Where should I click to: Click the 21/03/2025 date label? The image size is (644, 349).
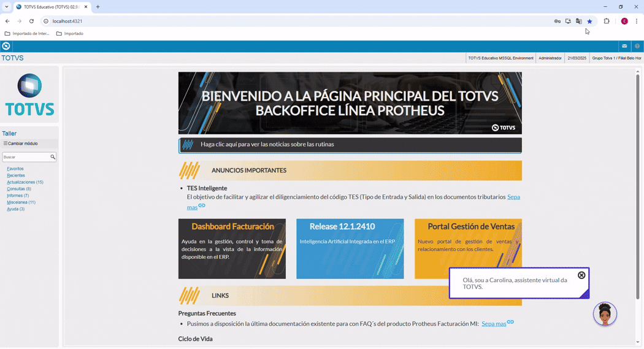pos(577,58)
